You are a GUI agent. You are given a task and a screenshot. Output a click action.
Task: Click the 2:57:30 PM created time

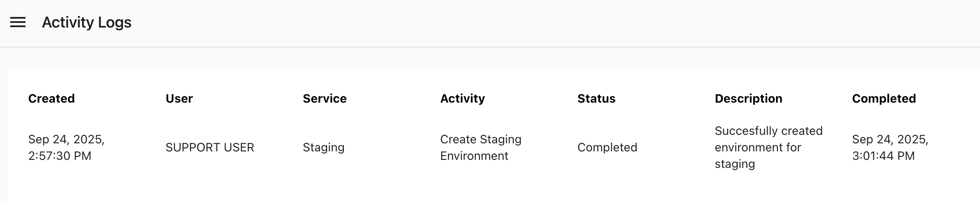pos(59,156)
